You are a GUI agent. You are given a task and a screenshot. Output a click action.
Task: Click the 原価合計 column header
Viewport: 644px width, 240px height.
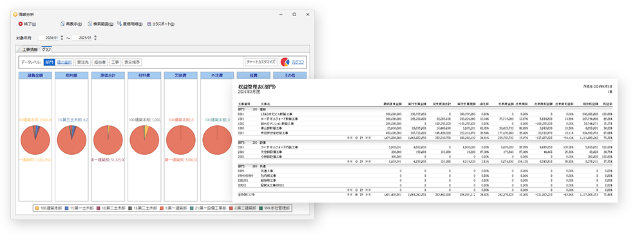point(108,75)
